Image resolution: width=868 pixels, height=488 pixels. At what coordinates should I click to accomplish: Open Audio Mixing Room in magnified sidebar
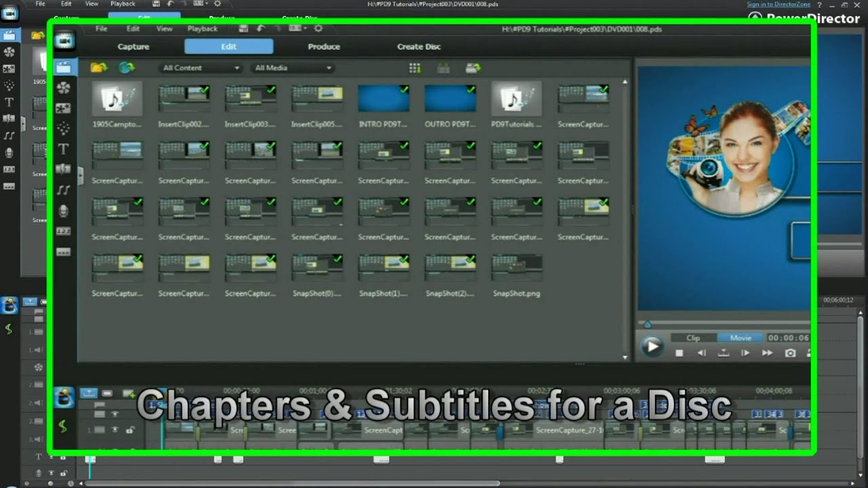click(x=63, y=190)
